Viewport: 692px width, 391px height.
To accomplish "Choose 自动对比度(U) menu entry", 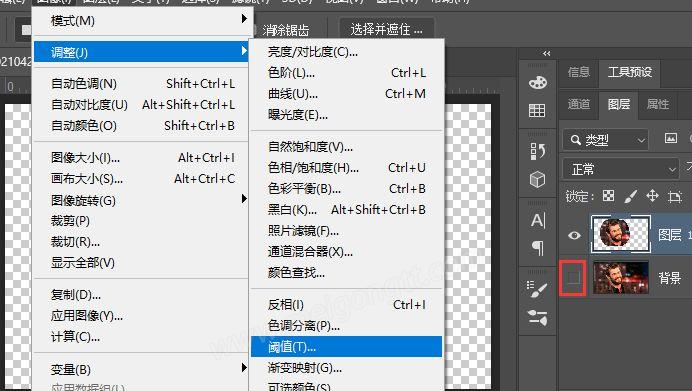I will (141, 105).
